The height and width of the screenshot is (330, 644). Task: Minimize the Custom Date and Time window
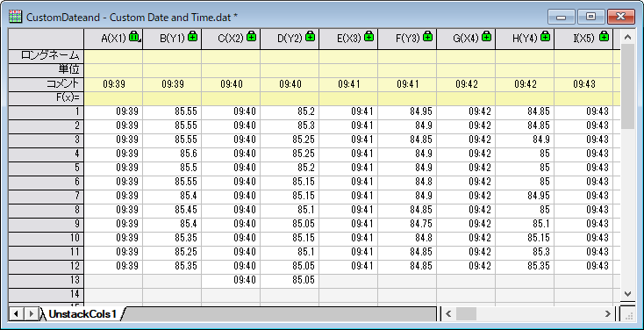point(562,17)
